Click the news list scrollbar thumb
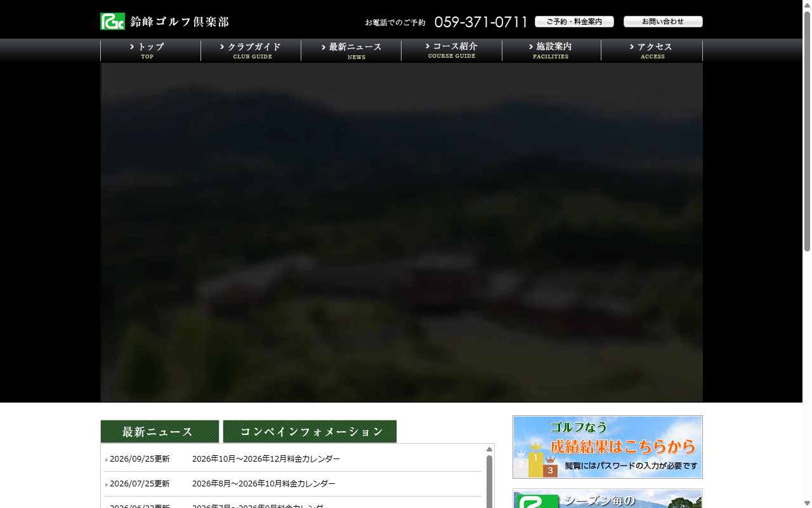The height and width of the screenshot is (508, 812). 489,481
